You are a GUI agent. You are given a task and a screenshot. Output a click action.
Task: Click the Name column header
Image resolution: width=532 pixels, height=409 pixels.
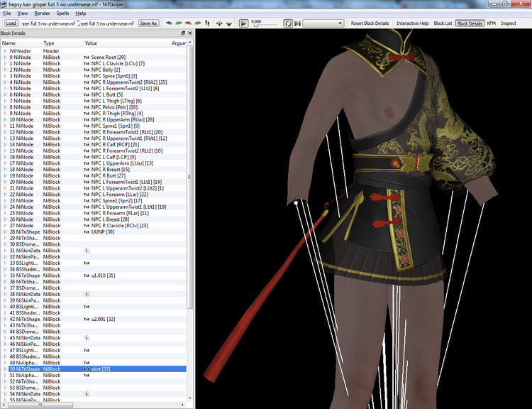21,43
